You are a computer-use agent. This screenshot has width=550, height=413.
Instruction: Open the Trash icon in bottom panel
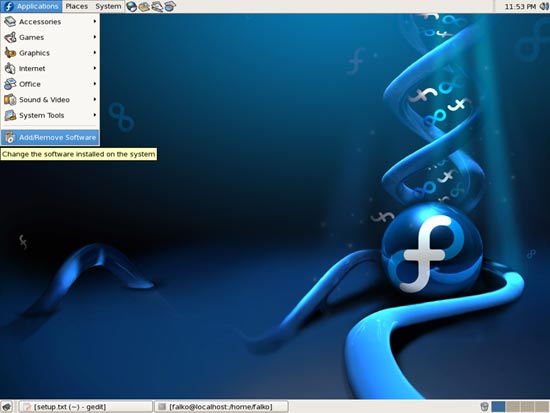coord(484,407)
